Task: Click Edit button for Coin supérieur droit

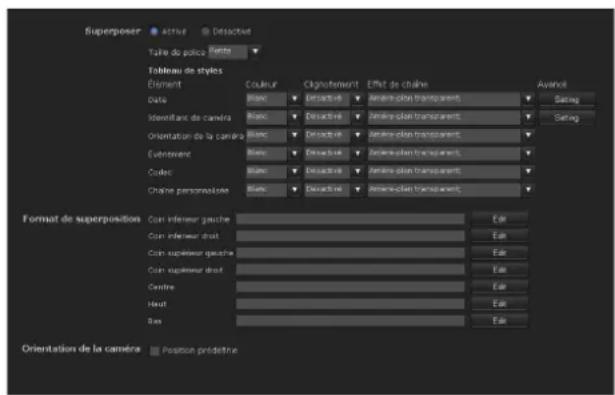Action: coord(499,270)
